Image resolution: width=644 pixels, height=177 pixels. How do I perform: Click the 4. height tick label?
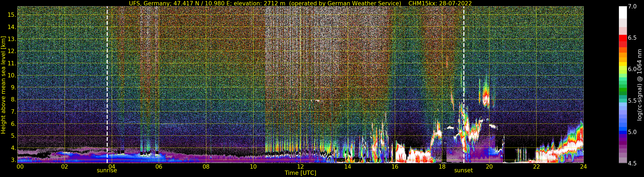tap(13, 148)
